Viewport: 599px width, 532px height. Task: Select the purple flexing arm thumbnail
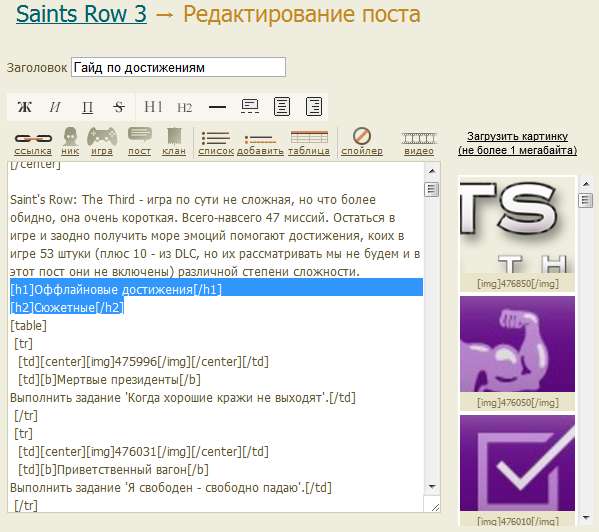click(x=517, y=344)
